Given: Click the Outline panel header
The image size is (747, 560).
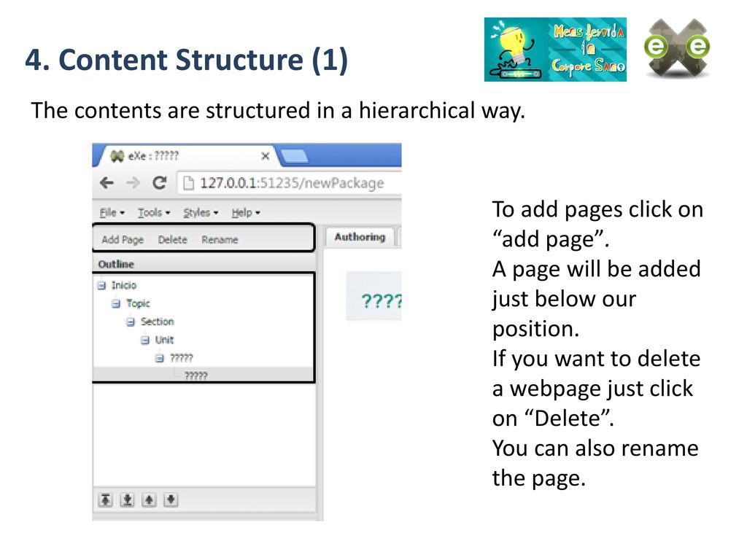Looking at the screenshot, I should 204,264.
